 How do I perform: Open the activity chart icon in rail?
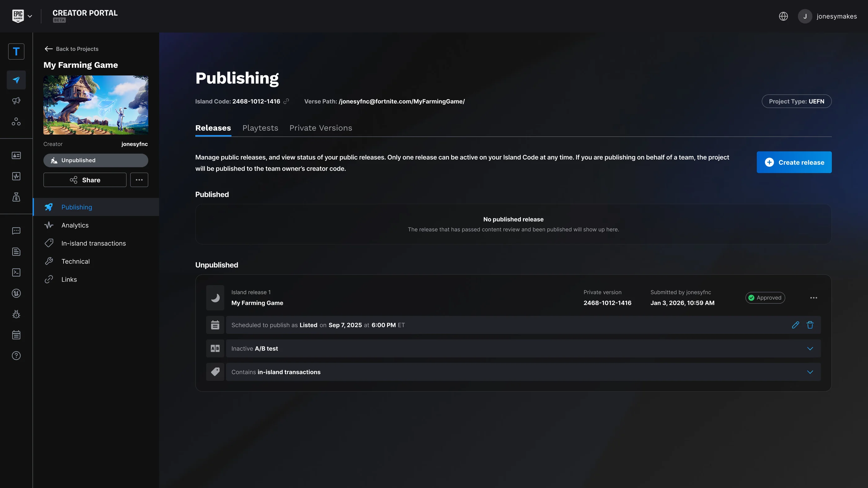point(16,176)
